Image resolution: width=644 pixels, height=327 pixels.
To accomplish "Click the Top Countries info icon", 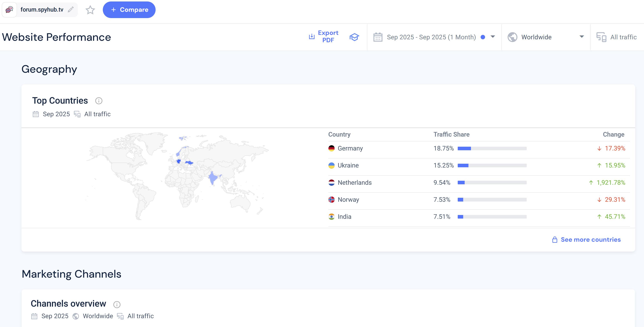I will (99, 101).
